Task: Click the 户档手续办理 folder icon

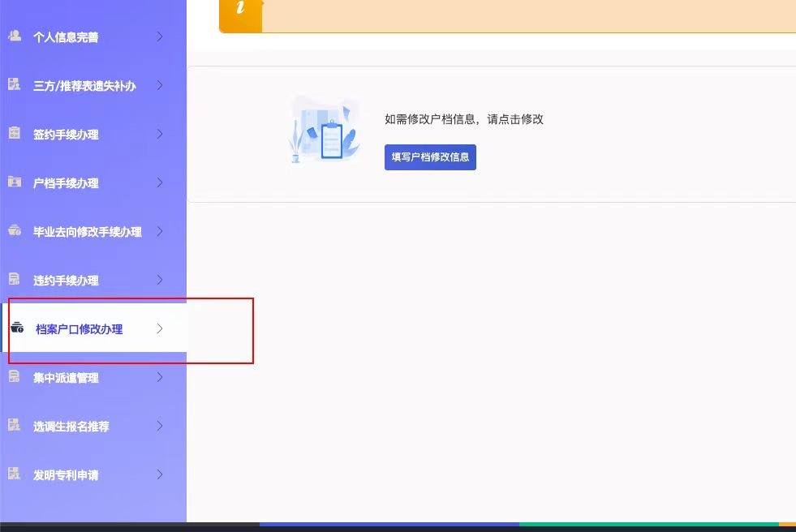Action: pos(15,182)
